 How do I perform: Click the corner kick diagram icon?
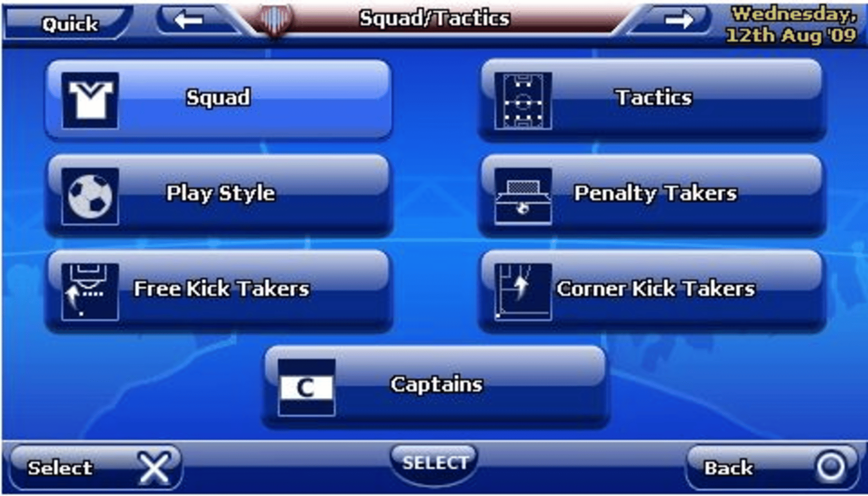point(523,292)
